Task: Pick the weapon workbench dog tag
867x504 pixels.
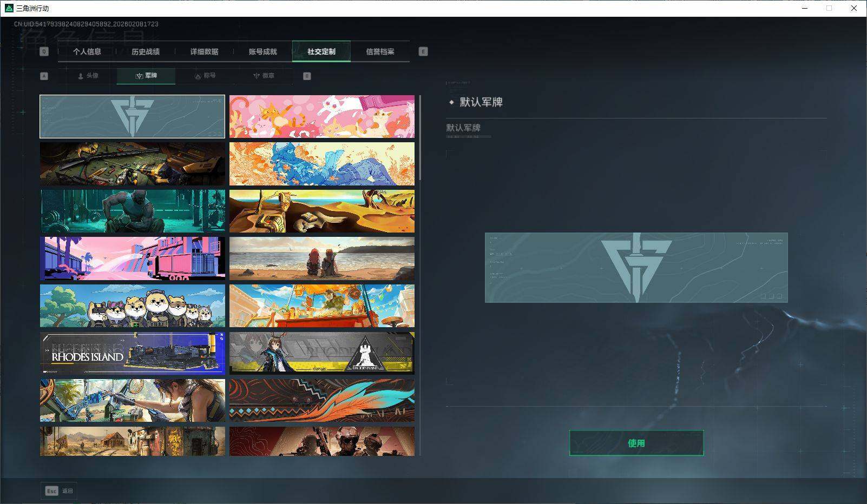Action: tap(132, 164)
